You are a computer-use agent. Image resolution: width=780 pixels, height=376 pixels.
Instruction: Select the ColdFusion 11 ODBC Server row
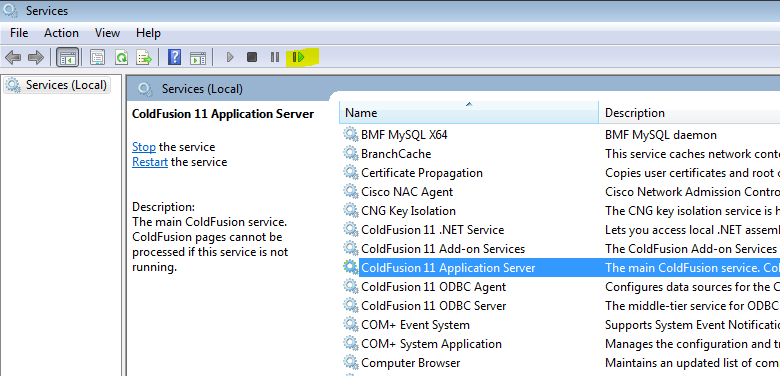[x=561, y=306]
